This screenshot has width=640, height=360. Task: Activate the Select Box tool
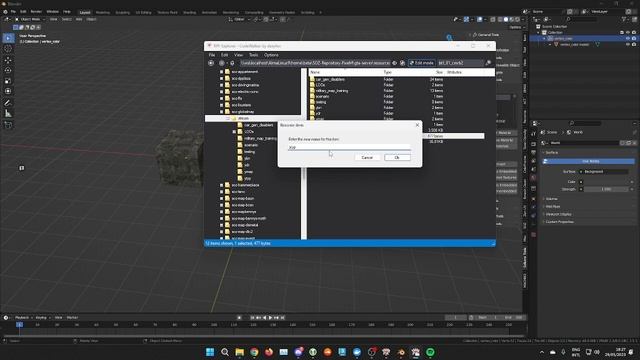[8, 38]
